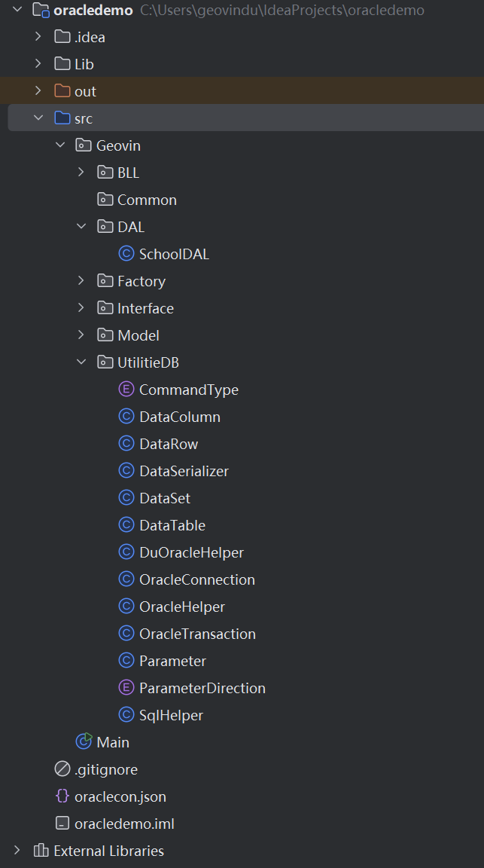Expand the Factory package arrow
Screen dimensions: 484x868
[x=81, y=281]
